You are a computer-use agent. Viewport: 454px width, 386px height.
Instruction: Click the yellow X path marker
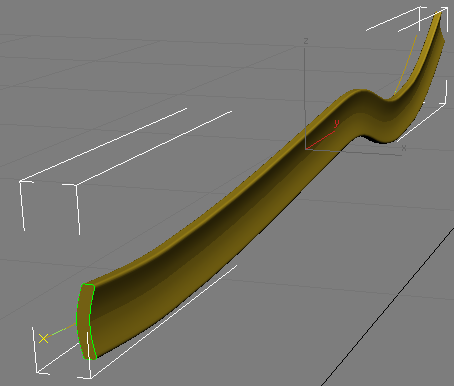pyautogui.click(x=43, y=338)
